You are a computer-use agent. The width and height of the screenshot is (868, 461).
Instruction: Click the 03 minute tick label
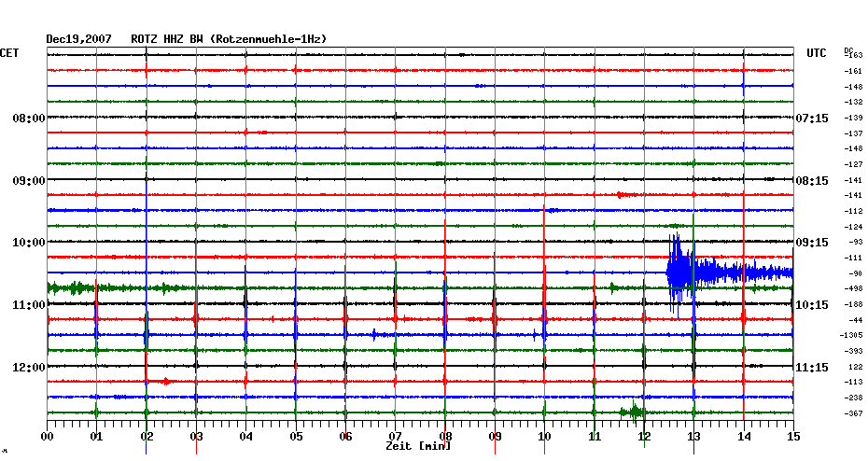click(197, 437)
